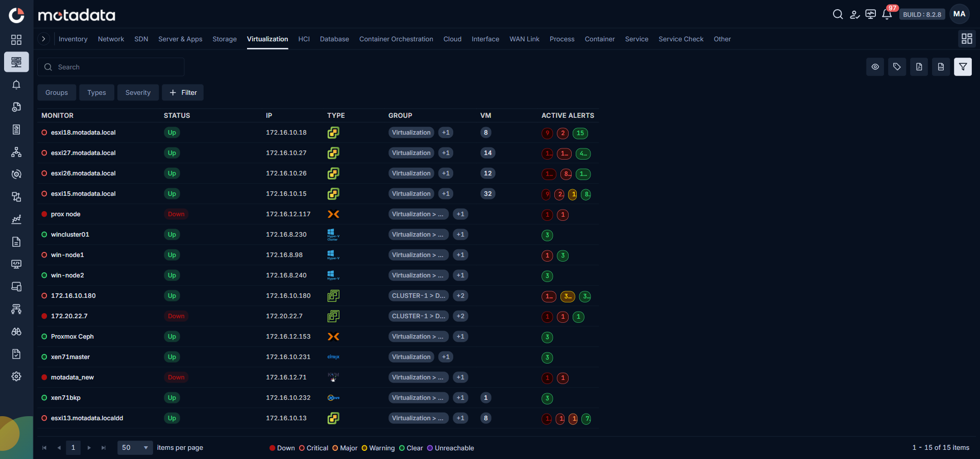Image resolution: width=980 pixels, height=459 pixels.
Task: Click the monitor Search input field
Action: (x=111, y=67)
